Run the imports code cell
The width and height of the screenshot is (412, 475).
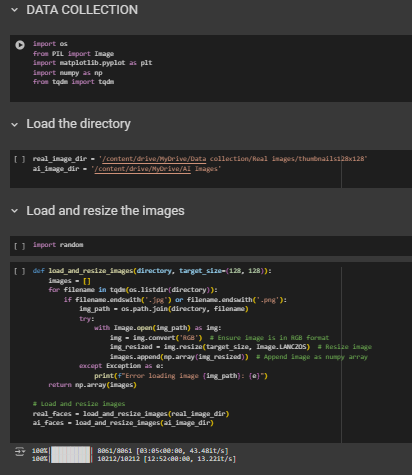click(20, 45)
